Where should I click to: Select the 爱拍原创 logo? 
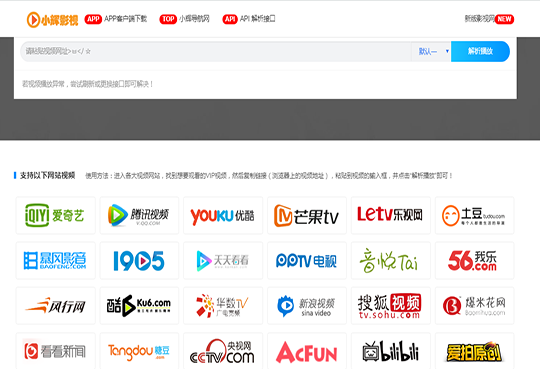[475, 351]
